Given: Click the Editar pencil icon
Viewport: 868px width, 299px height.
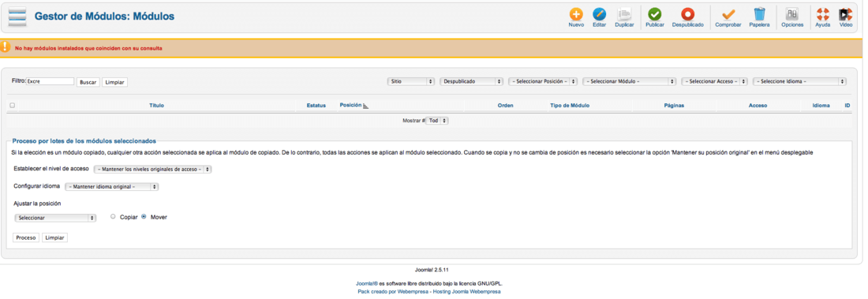Looking at the screenshot, I should (x=600, y=14).
